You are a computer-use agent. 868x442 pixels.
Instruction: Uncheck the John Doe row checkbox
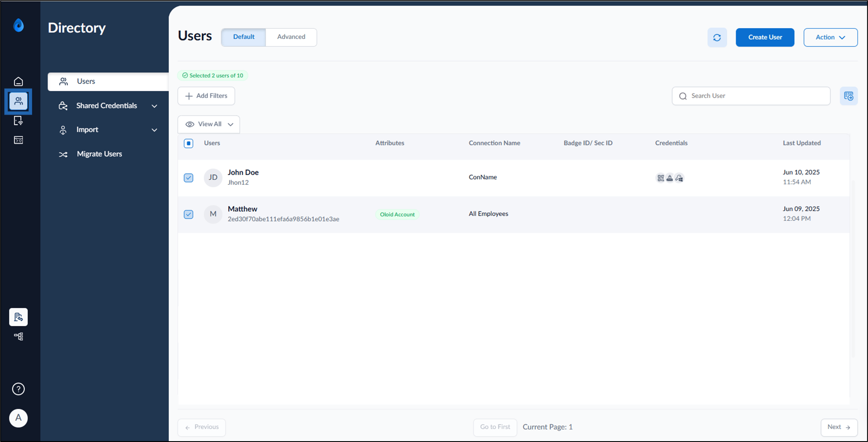(188, 177)
